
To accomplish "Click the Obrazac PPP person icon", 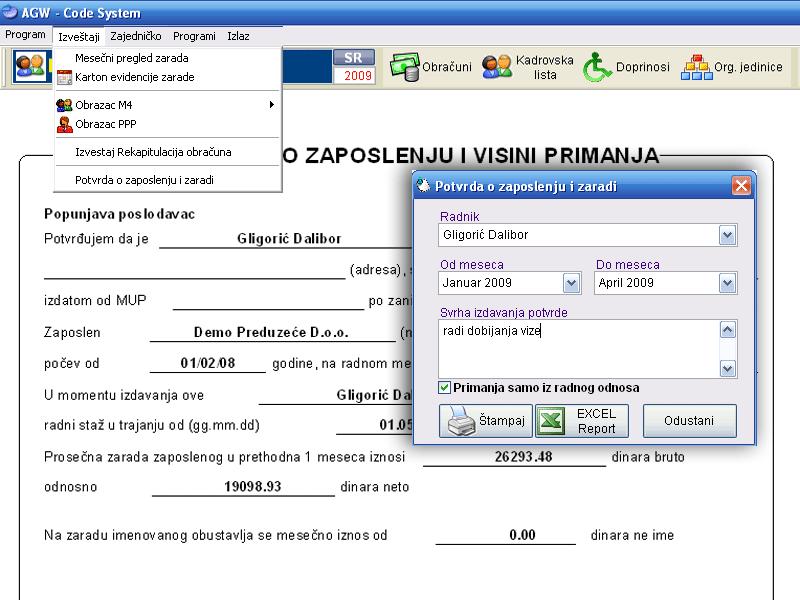I will 64,124.
